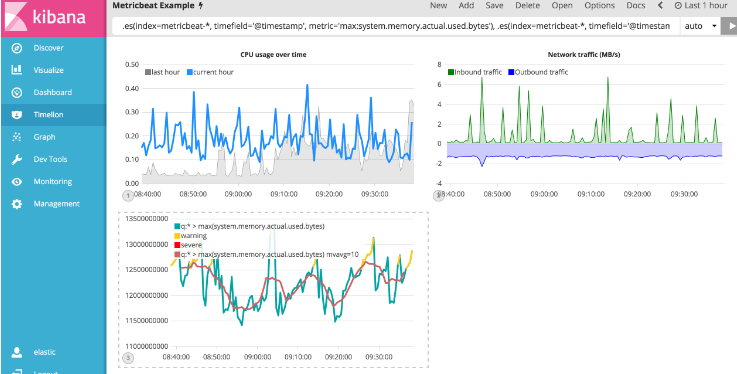Open the Options menu item
Image resolution: width=737 pixels, height=374 pixels.
click(x=600, y=6)
